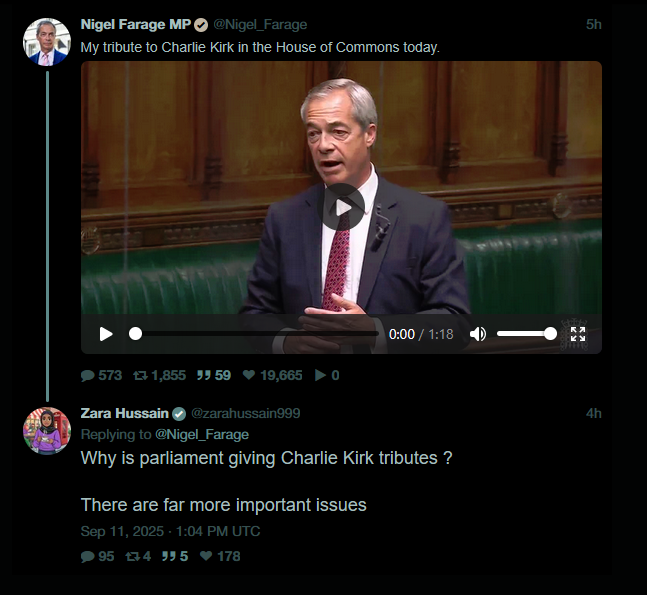
Task: Click the retweet icon showing 1,855
Action: 140,375
